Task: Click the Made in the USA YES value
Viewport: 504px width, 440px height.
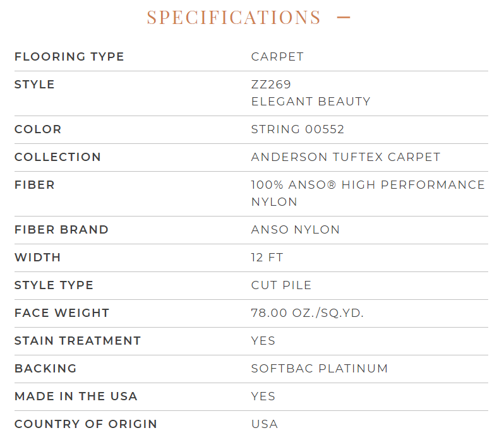Action: click(x=263, y=396)
